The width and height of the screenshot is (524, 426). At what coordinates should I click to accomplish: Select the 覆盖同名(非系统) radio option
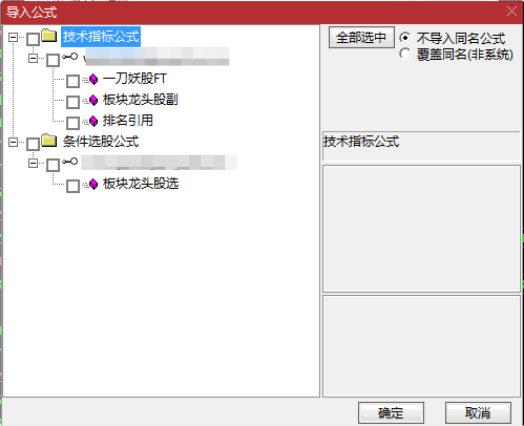tap(405, 53)
